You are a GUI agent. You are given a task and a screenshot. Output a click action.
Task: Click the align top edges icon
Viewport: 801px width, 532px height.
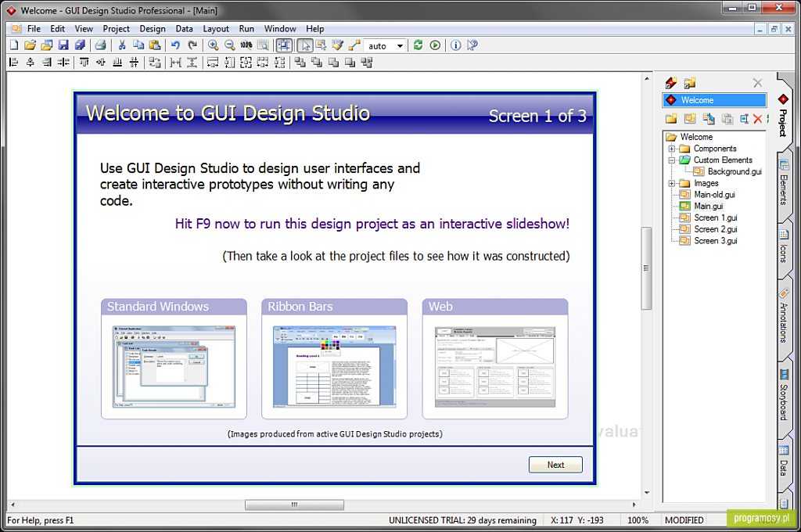click(84, 63)
